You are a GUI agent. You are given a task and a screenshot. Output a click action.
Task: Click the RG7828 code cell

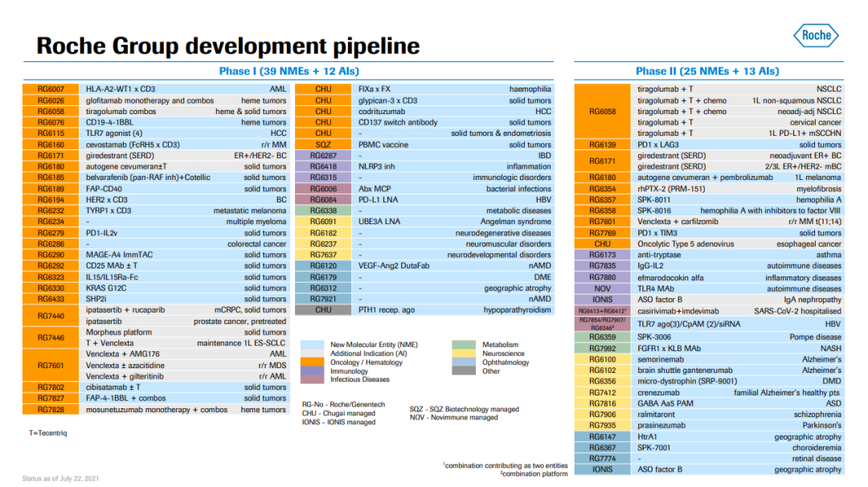point(51,410)
